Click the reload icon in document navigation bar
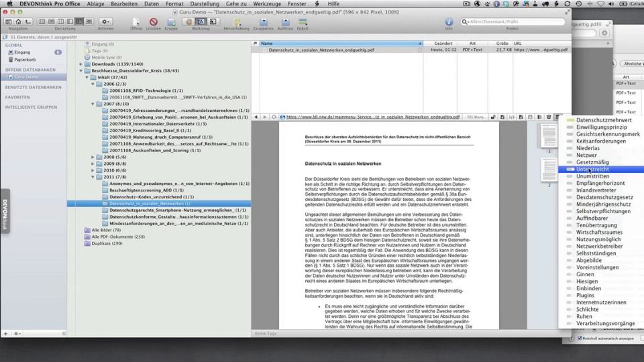The height and width of the screenshot is (362, 644). point(274,117)
